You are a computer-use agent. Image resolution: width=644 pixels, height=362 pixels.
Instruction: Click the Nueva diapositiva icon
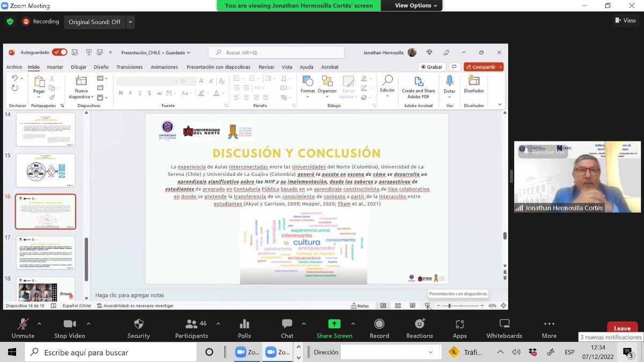click(81, 81)
